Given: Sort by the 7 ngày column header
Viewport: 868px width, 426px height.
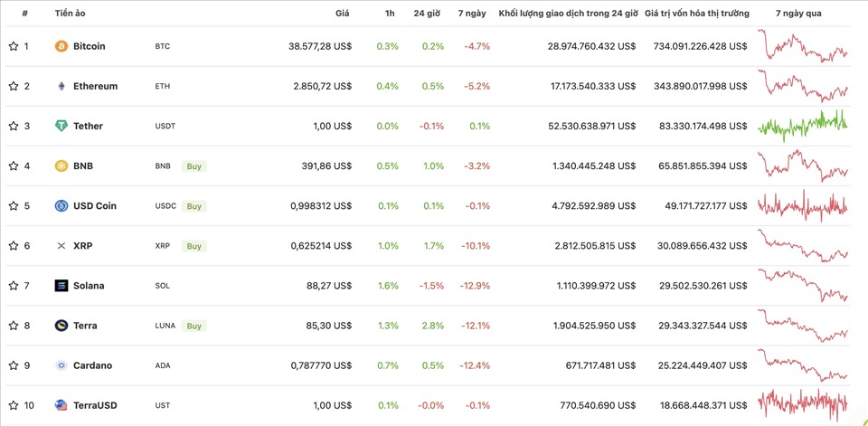Looking at the screenshot, I should 472,14.
